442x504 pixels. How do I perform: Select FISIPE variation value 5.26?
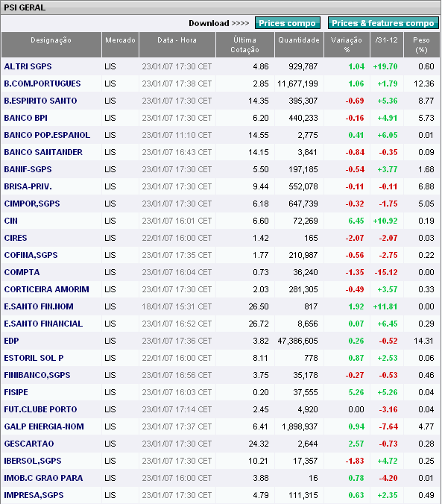(356, 392)
